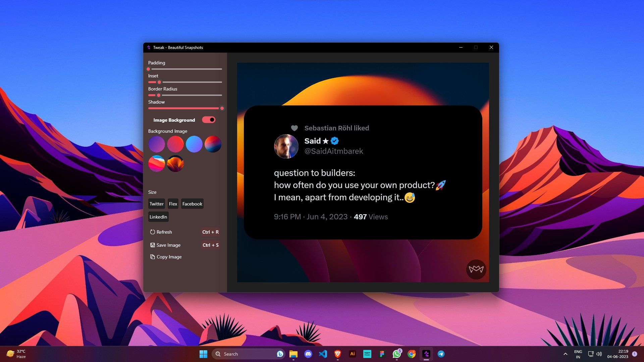644x362 pixels.
Task: Copy the generated image to clipboard
Action: (x=166, y=257)
